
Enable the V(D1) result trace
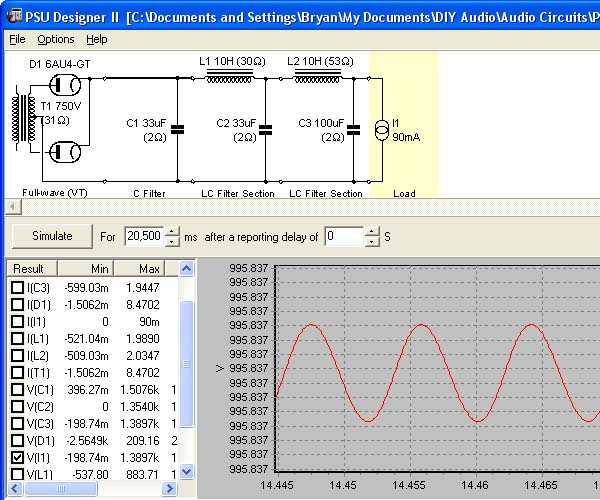point(17,440)
